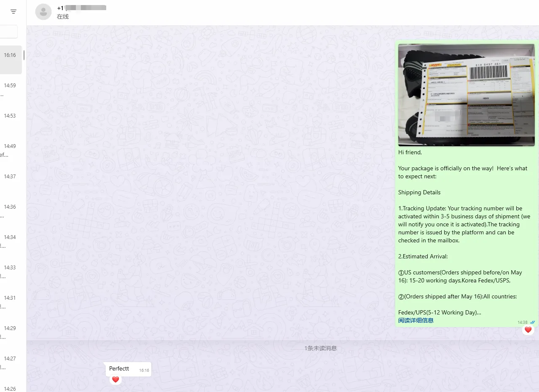
Task: Click the 1条未读消息 unread divider label
Action: tap(321, 348)
